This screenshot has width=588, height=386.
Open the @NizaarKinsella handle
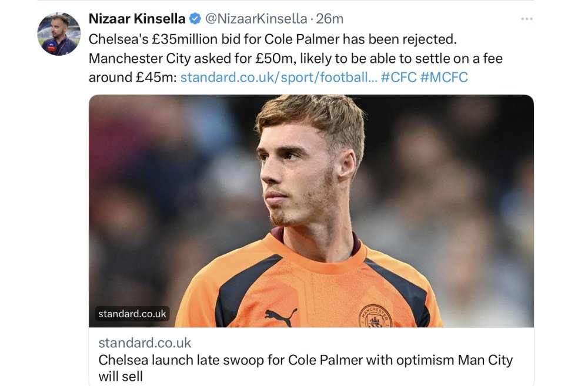(x=256, y=19)
